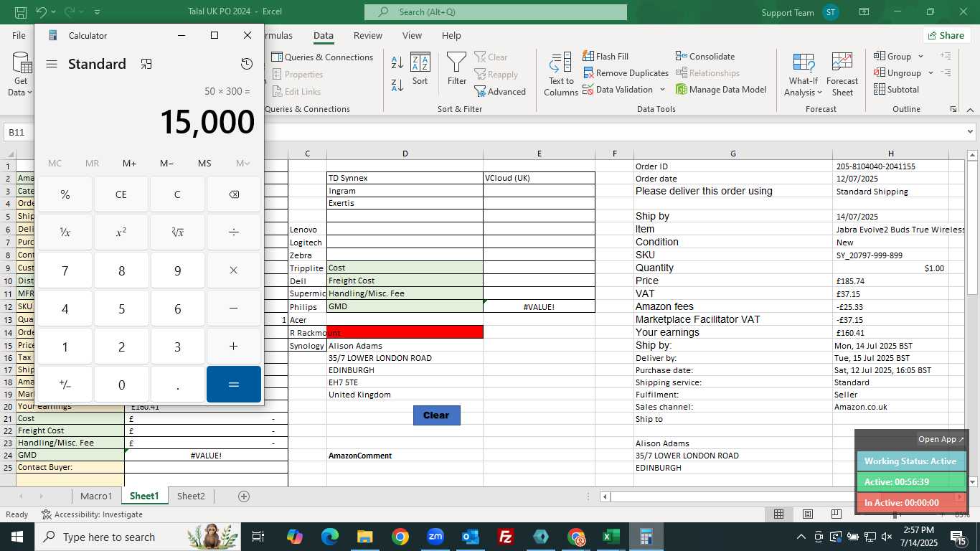
Task: Click Open App in the tracker widget
Action: [x=942, y=439]
